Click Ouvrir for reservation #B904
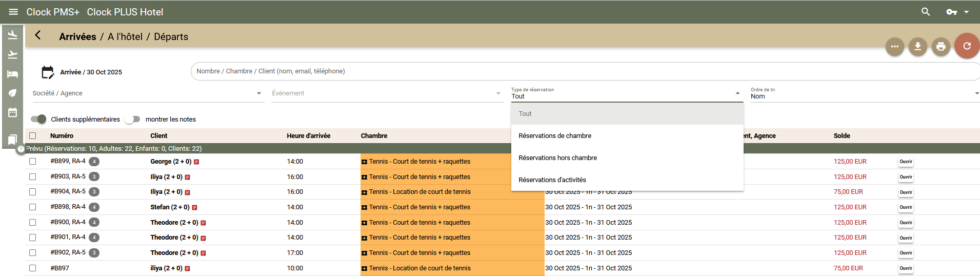The width and height of the screenshot is (980, 276). tap(906, 192)
